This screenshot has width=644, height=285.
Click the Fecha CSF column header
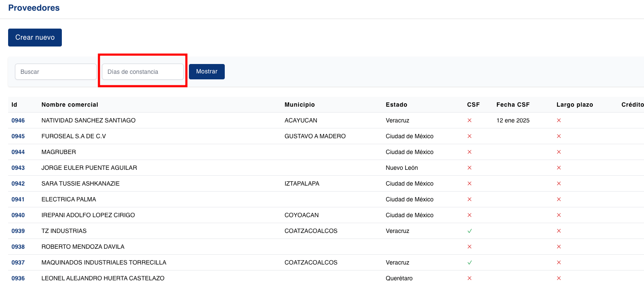pyautogui.click(x=513, y=105)
